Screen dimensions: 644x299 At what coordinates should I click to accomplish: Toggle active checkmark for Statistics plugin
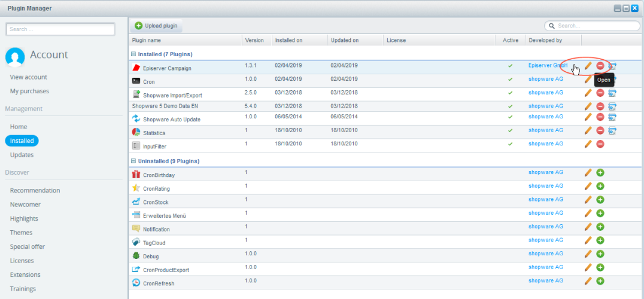[510, 130]
